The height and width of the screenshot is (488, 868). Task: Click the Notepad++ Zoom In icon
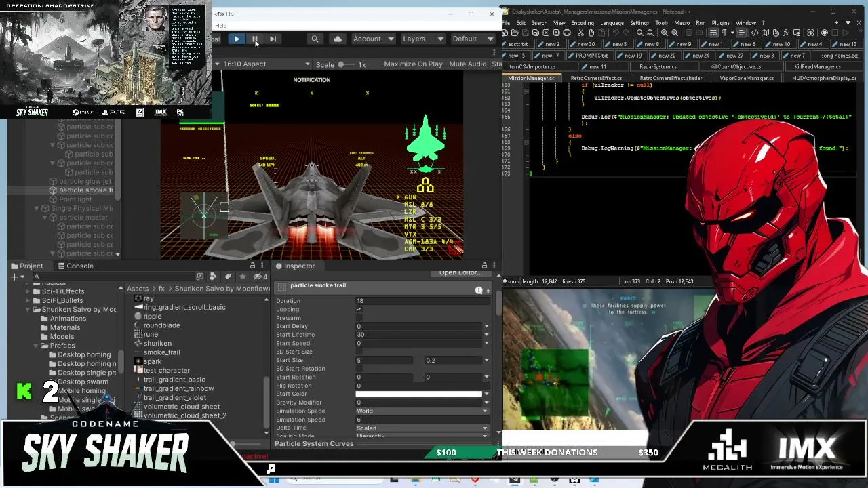point(664,33)
